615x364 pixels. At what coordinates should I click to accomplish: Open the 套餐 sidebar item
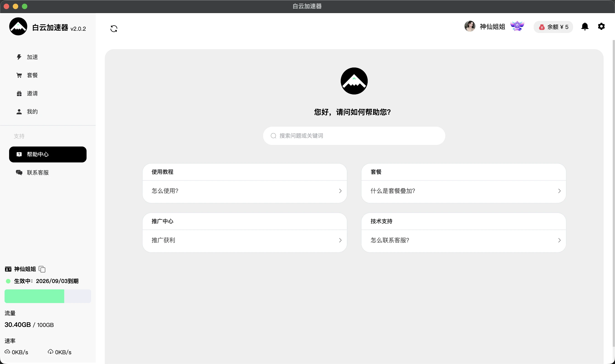[x=32, y=75]
